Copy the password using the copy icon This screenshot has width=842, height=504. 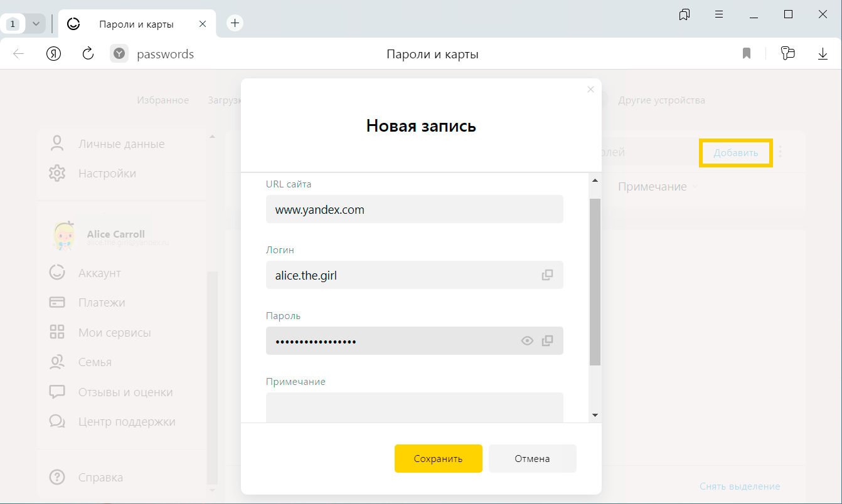point(547,340)
